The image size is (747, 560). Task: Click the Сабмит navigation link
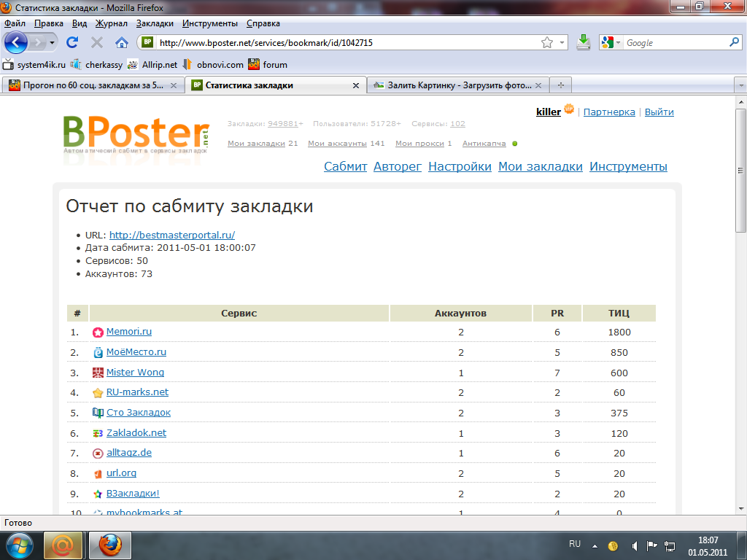[345, 167]
